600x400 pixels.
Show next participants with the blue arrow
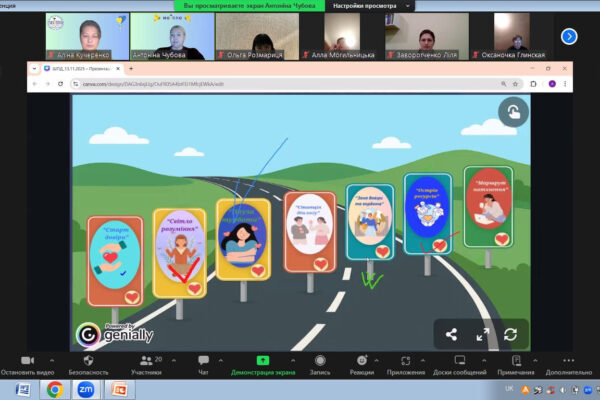(x=569, y=36)
